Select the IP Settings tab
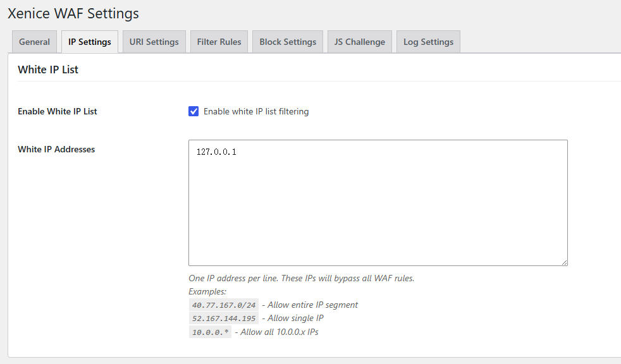Screen dimensions: 621x364 [90, 42]
